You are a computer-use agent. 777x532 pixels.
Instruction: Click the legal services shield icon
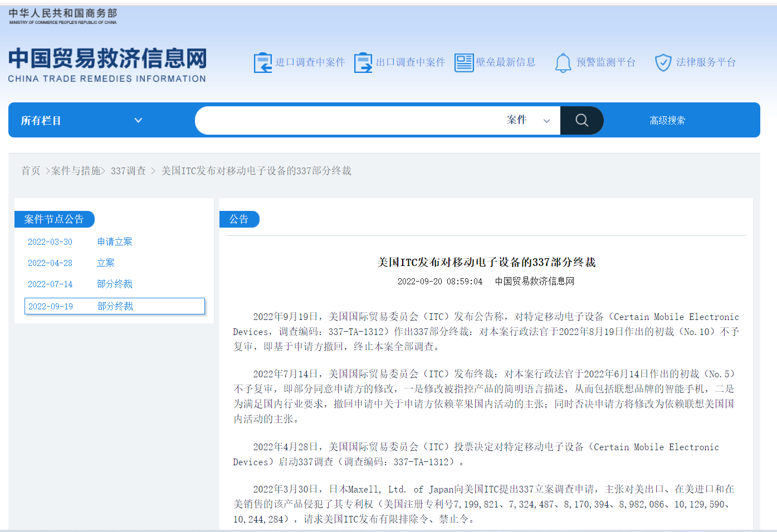pos(663,62)
